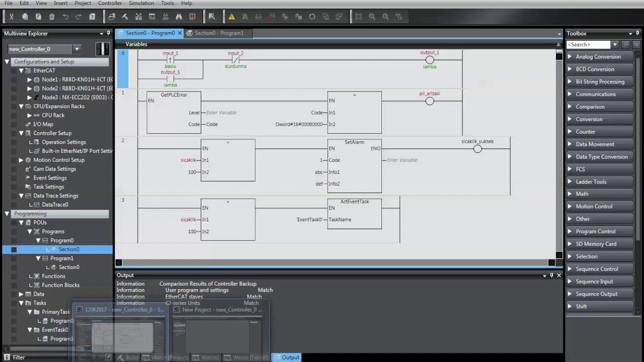Image resolution: width=644 pixels, height=362 pixels.
Task: Select Event Settings in the tree
Action: click(50, 178)
